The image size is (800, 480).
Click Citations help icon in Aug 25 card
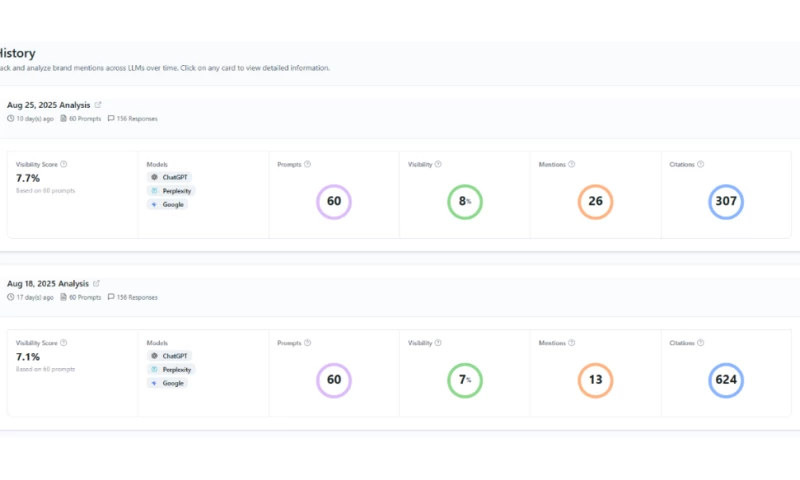pos(701,164)
